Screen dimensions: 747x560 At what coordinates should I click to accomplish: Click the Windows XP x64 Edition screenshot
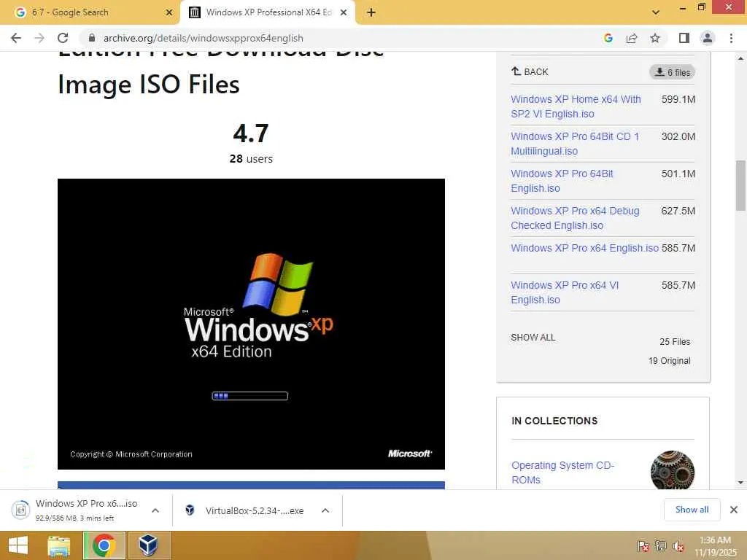251,324
